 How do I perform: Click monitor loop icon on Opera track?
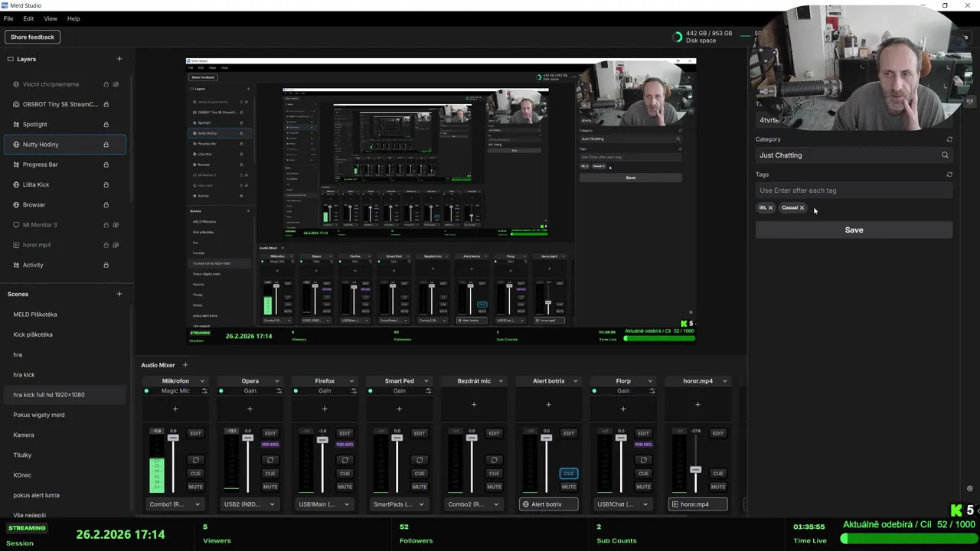point(270,460)
